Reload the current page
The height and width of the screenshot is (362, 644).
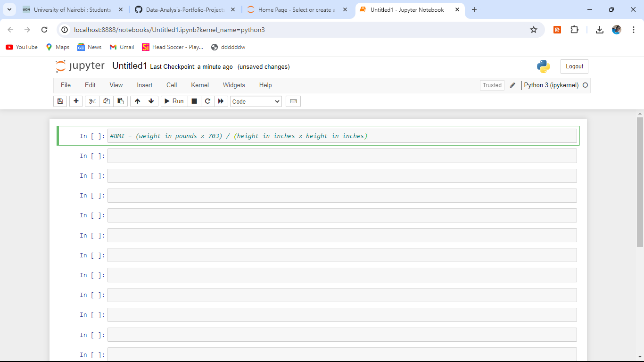coord(44,30)
